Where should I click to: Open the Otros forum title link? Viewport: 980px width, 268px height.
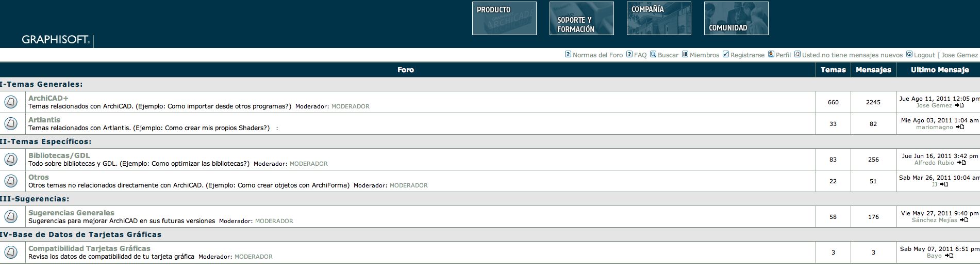pos(39,177)
